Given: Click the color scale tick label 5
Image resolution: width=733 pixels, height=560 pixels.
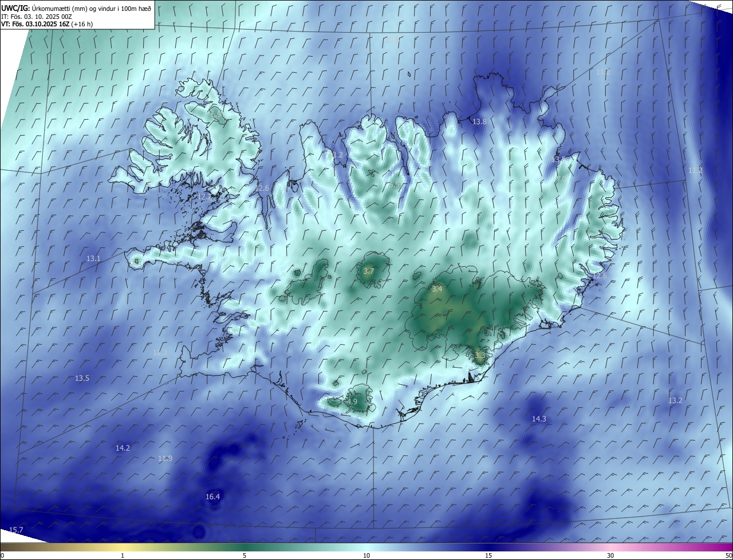Looking at the screenshot, I should [x=245, y=555].
